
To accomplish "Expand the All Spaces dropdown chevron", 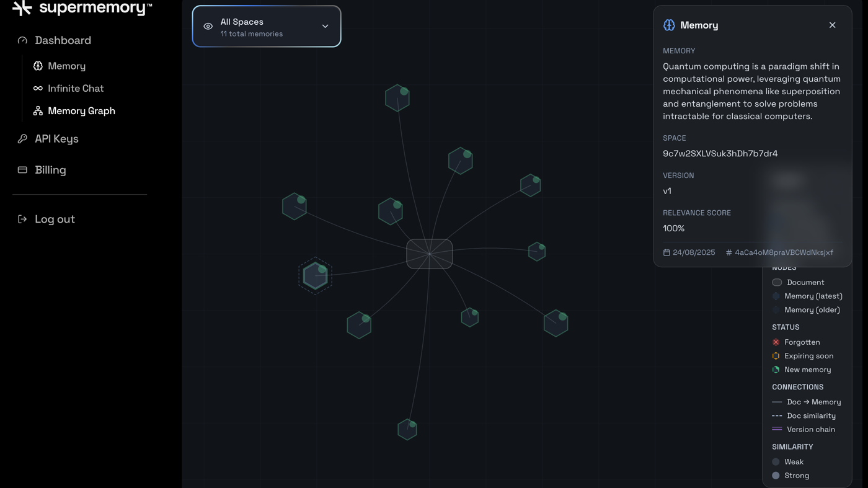I will pos(325,27).
